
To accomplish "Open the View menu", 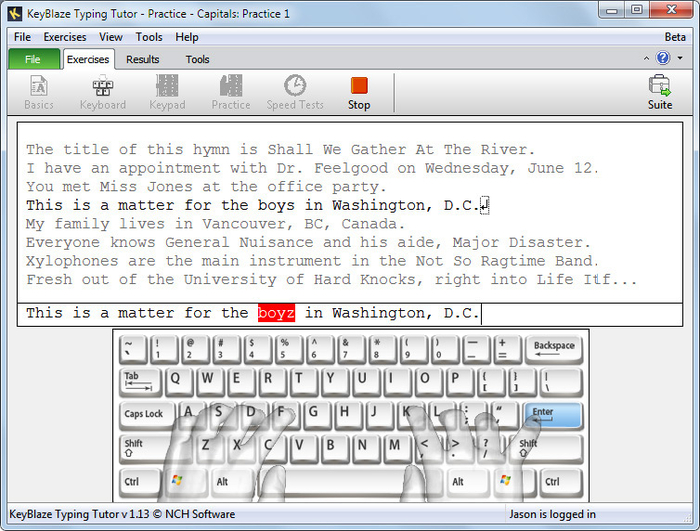I will [111, 37].
